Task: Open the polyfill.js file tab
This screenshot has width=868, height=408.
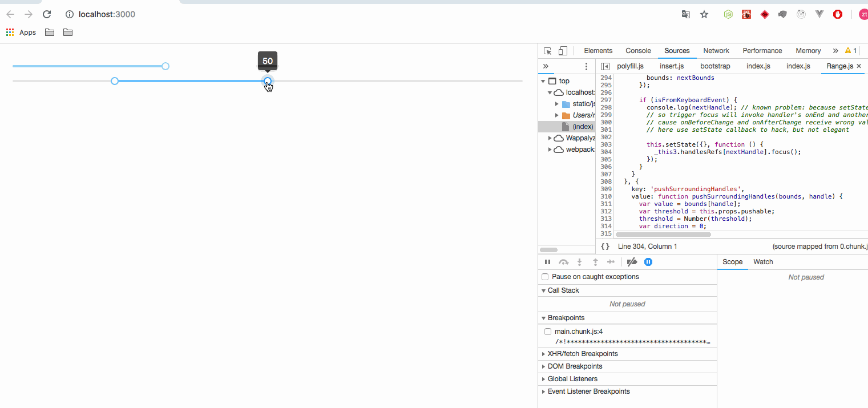Action: 630,66
